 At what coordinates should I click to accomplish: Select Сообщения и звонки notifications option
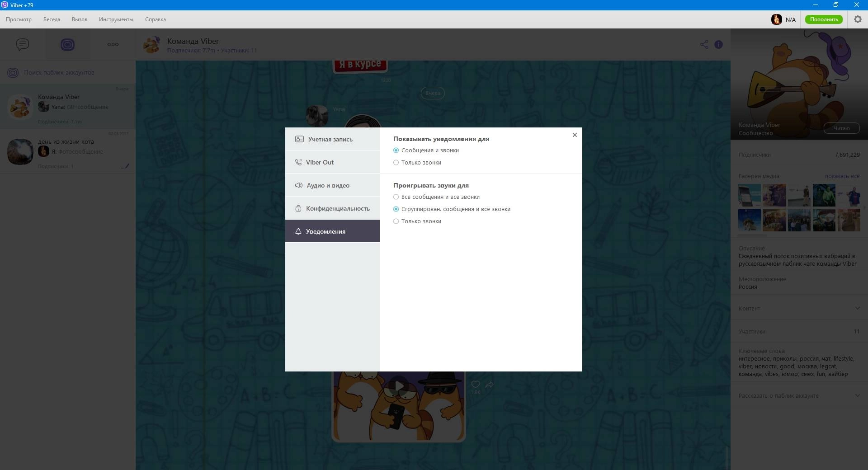(426, 150)
